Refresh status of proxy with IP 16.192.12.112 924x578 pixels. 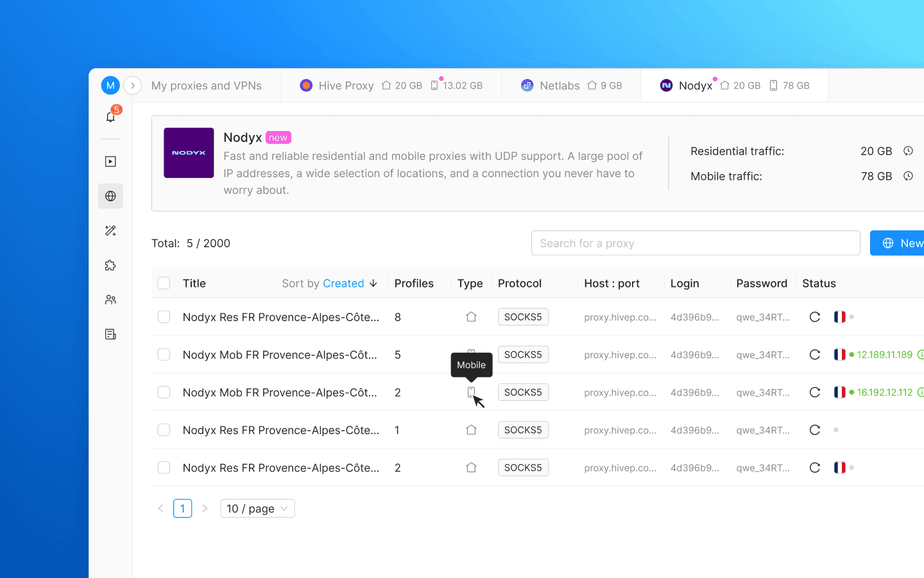(x=815, y=392)
